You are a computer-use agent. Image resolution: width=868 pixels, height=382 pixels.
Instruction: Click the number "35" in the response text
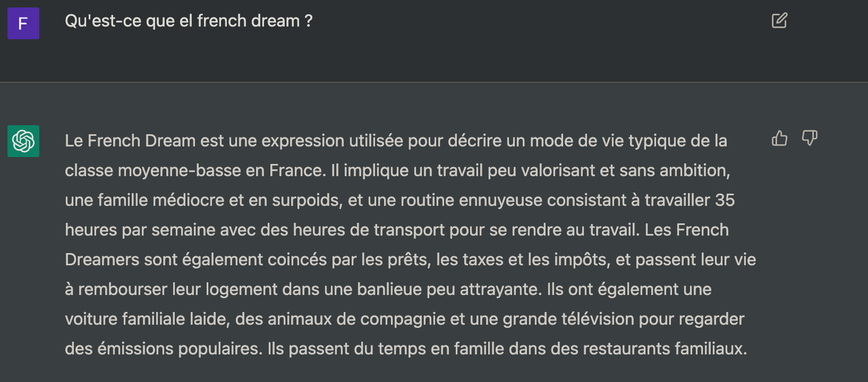[725, 200]
